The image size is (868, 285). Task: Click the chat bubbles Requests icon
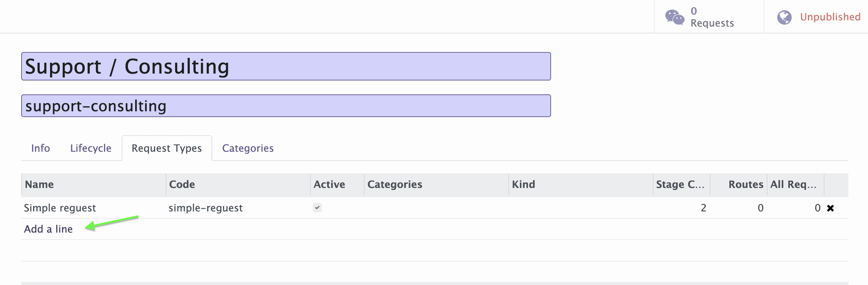pyautogui.click(x=675, y=17)
